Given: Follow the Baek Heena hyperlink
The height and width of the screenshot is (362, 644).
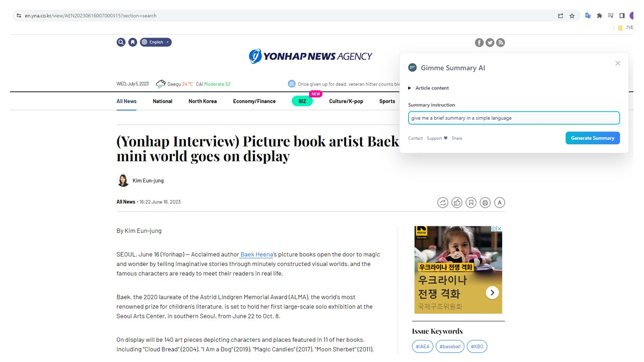Looking at the screenshot, I should point(257,254).
